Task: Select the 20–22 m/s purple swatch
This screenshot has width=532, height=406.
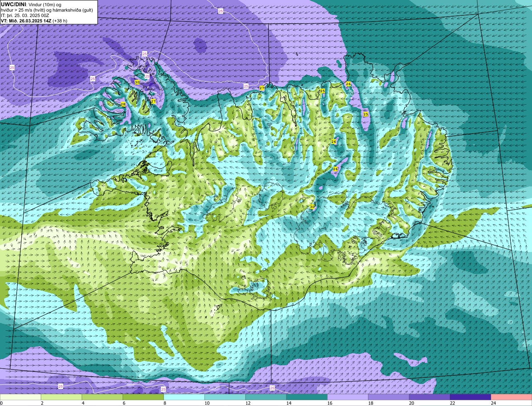Action: (x=430, y=397)
